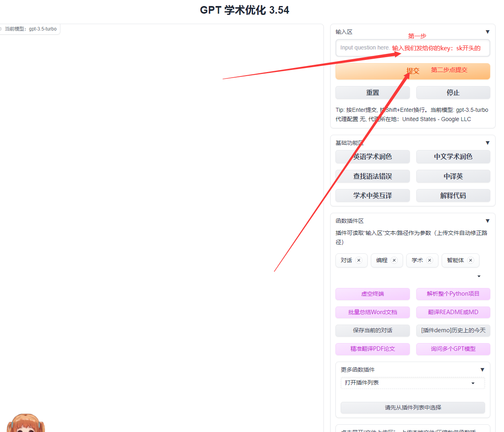Image resolution: width=504 pixels, height=432 pixels.
Task: Click the 停止 stop button
Action: tap(453, 93)
